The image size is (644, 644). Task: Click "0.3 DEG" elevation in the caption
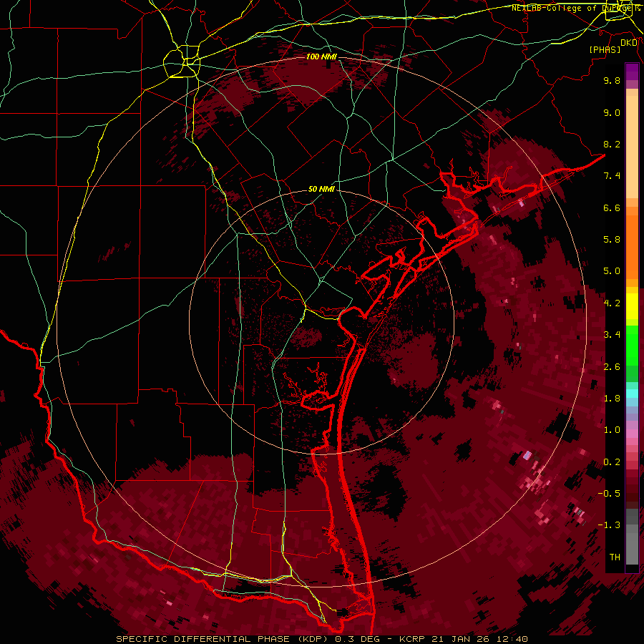358,639
